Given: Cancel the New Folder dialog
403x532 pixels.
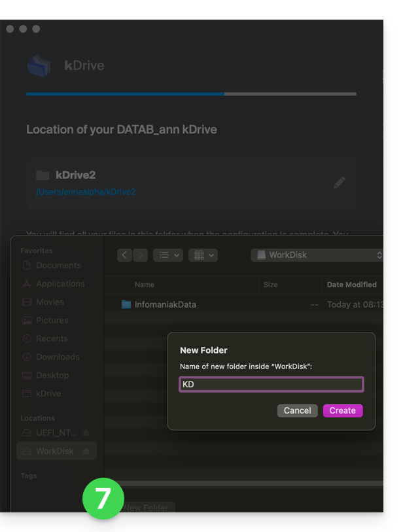Looking at the screenshot, I should pos(297,410).
